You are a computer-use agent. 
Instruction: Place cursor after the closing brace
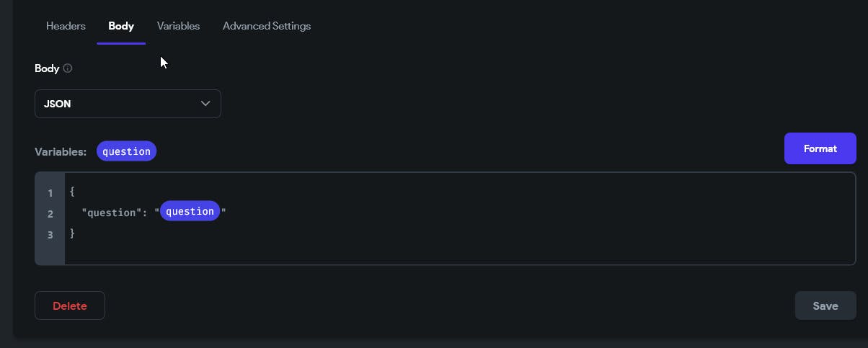coord(76,233)
